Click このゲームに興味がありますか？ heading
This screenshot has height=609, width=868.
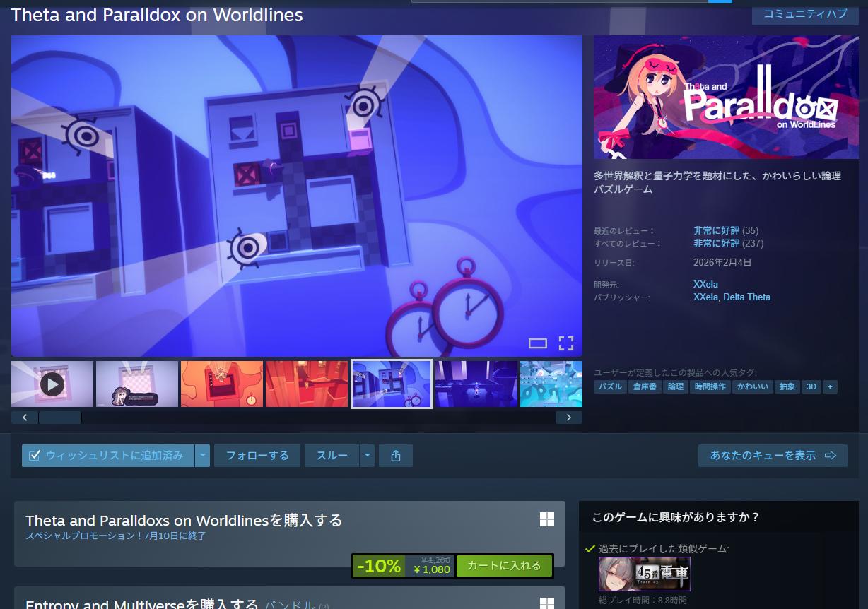click(x=676, y=517)
